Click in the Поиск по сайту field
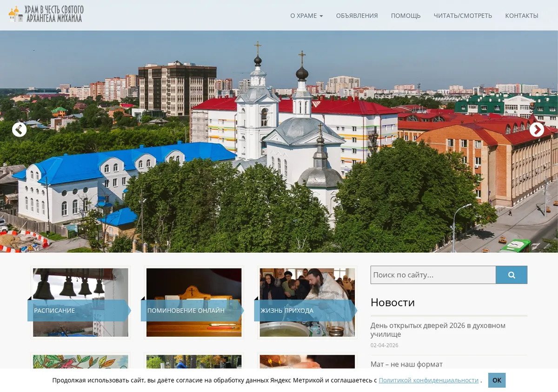558x392 pixels. tap(433, 275)
